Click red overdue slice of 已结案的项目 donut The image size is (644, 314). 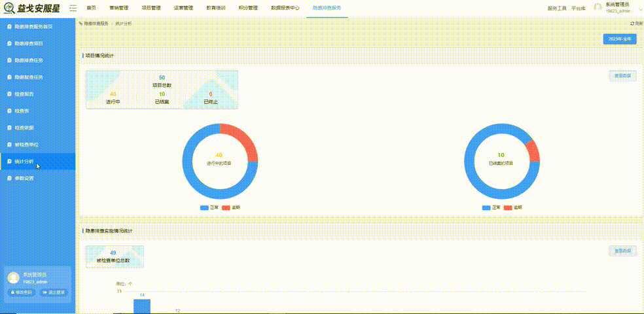[533, 150]
